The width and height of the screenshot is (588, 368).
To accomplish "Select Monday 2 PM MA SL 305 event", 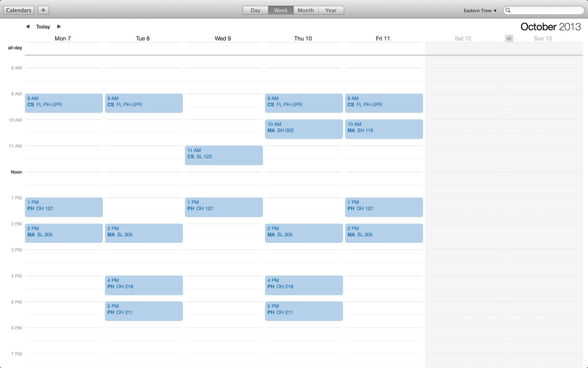I will (64, 233).
